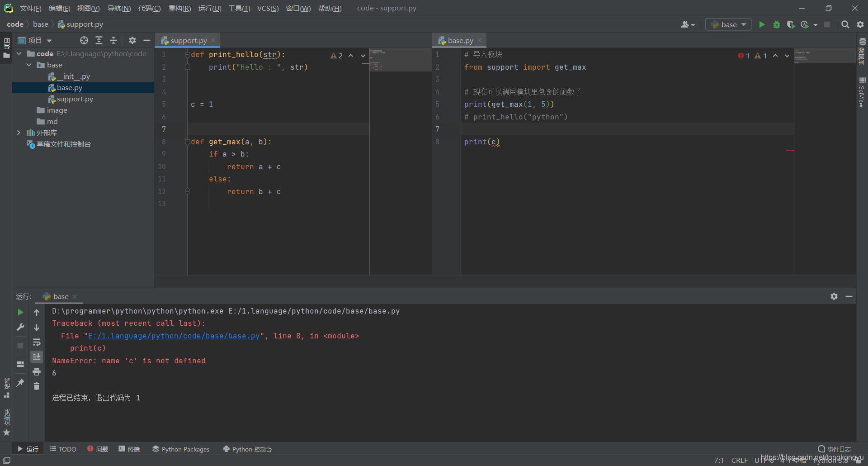Go to previous highlighted error in base.py
Viewport: 868px width, 466px height.
[775, 56]
